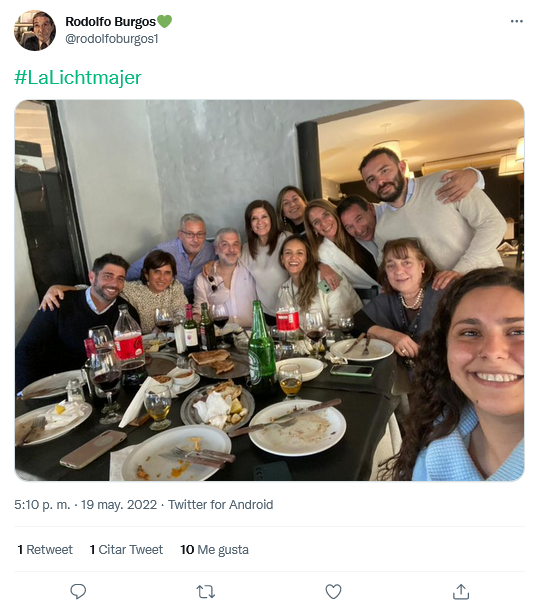Click Twitter for Android source label
The width and height of the screenshot is (535, 609).
coord(220,505)
